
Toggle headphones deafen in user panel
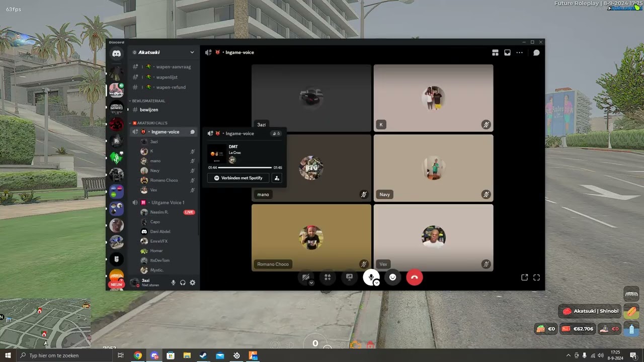(183, 283)
